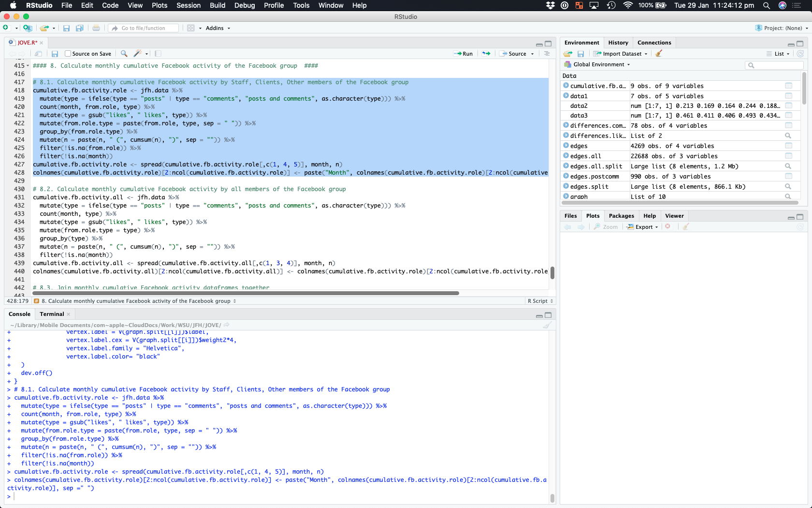Image resolution: width=812 pixels, height=508 pixels.
Task: Click the print current file icon
Action: [96, 28]
